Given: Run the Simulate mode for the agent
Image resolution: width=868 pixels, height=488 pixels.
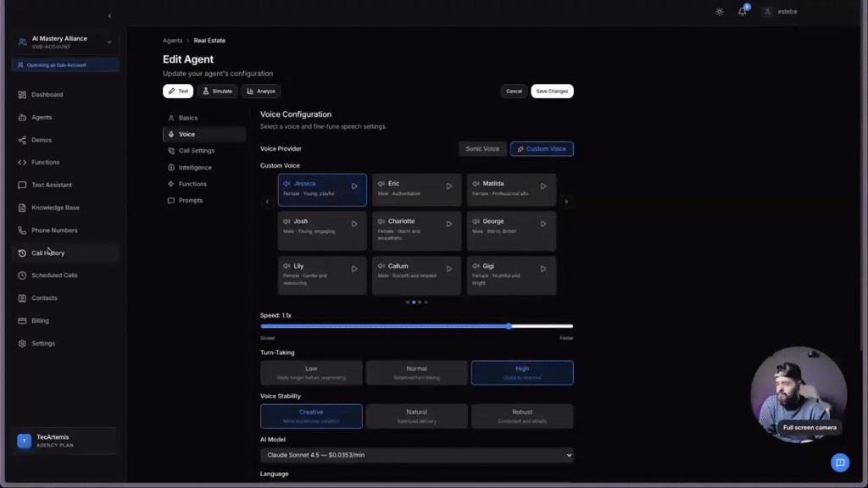Looking at the screenshot, I should 218,91.
